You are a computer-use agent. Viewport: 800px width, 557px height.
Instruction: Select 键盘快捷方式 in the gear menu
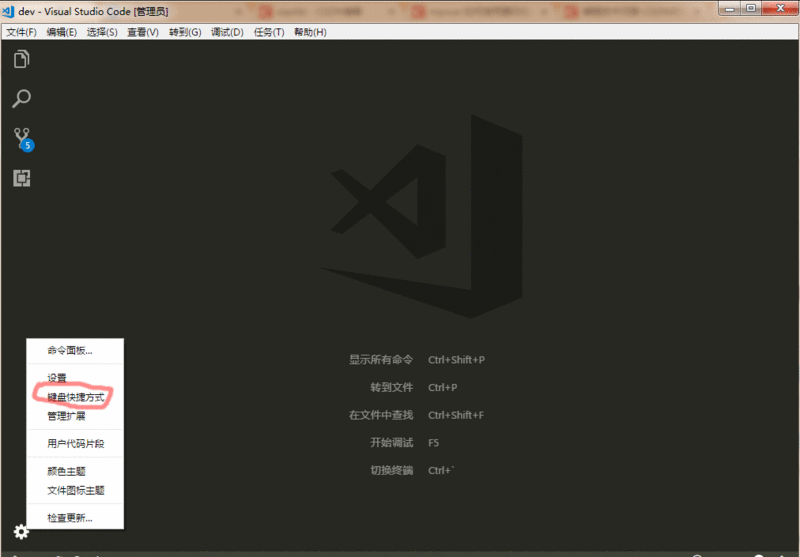pos(75,397)
